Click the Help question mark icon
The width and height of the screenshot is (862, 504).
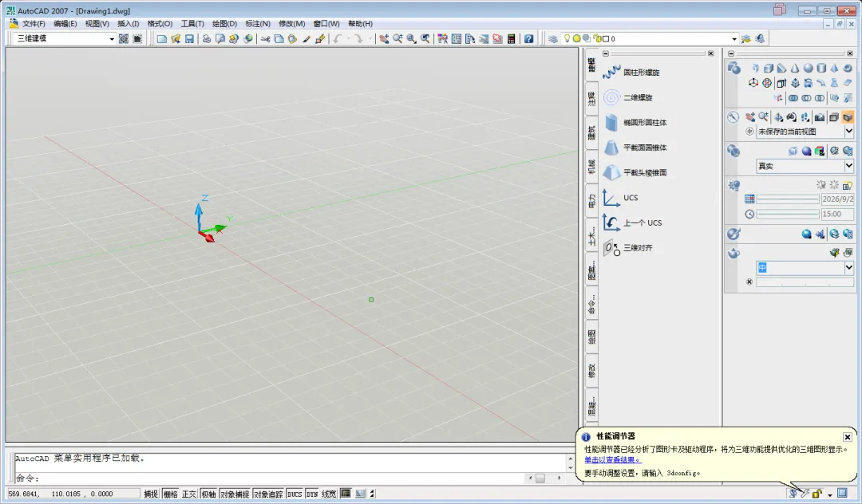click(x=528, y=39)
